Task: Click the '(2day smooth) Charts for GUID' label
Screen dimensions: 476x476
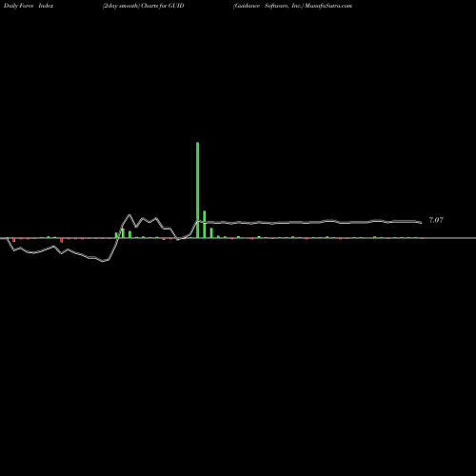Action: click(143, 6)
